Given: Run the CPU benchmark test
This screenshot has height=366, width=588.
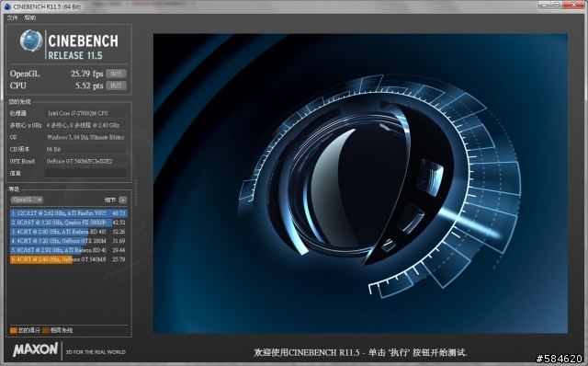Looking at the screenshot, I should point(116,86).
